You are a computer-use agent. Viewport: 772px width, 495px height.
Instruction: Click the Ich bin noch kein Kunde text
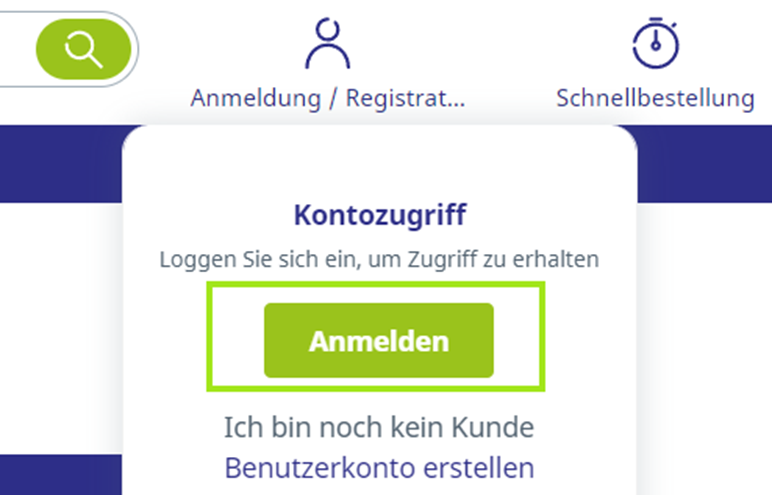pyautogui.click(x=379, y=427)
